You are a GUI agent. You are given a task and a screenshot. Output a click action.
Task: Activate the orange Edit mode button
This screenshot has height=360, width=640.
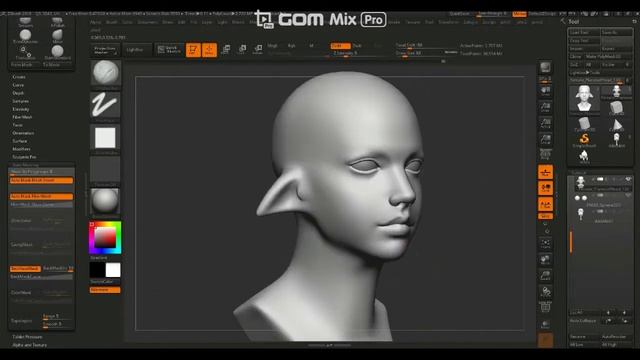(x=193, y=50)
